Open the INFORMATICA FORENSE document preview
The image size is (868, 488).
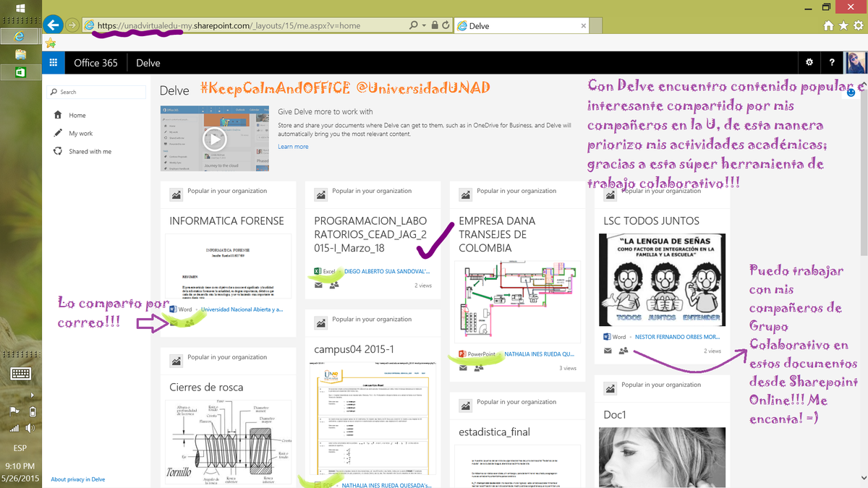click(x=229, y=266)
